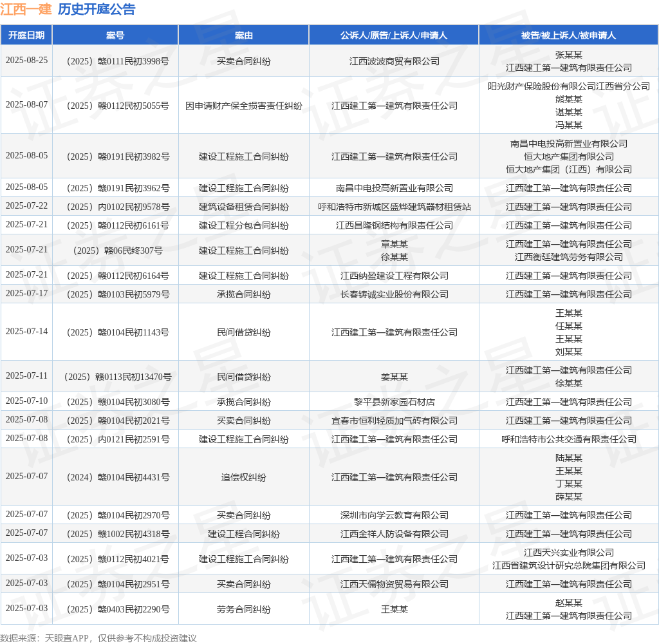The image size is (659, 644).
Task: Select the 案由 column header
Action: point(244,35)
